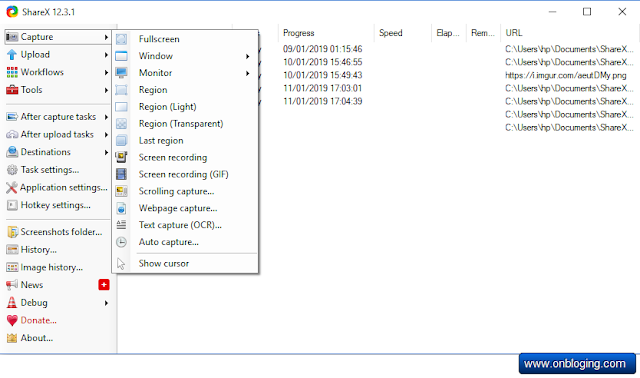
Task: Click the Screenshots folder icon
Action: coord(12,232)
